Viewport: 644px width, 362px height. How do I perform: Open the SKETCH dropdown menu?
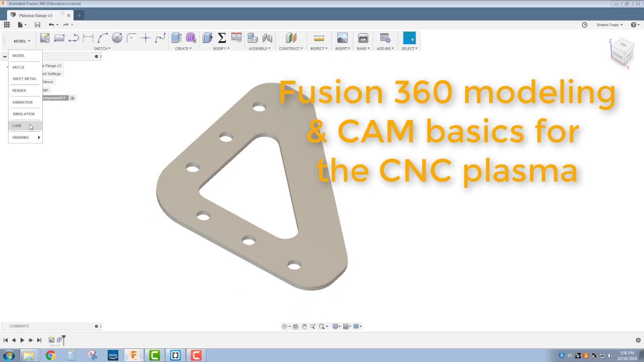[102, 49]
